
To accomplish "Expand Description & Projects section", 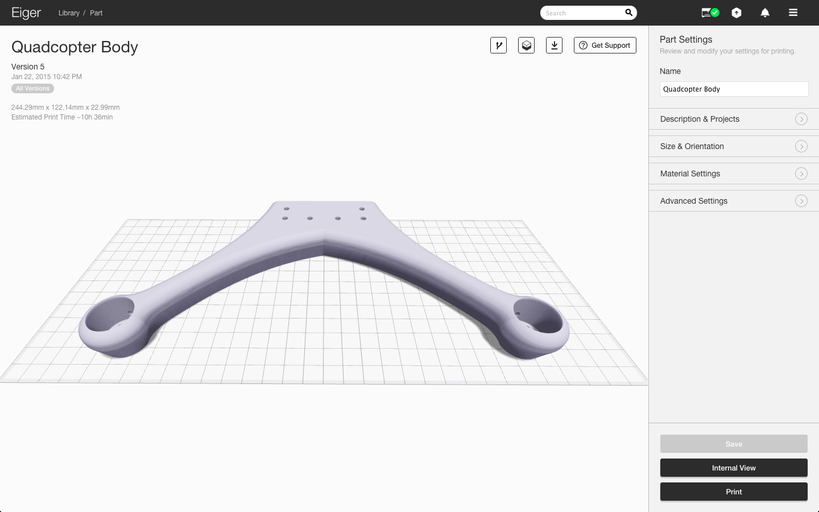I will click(x=733, y=119).
